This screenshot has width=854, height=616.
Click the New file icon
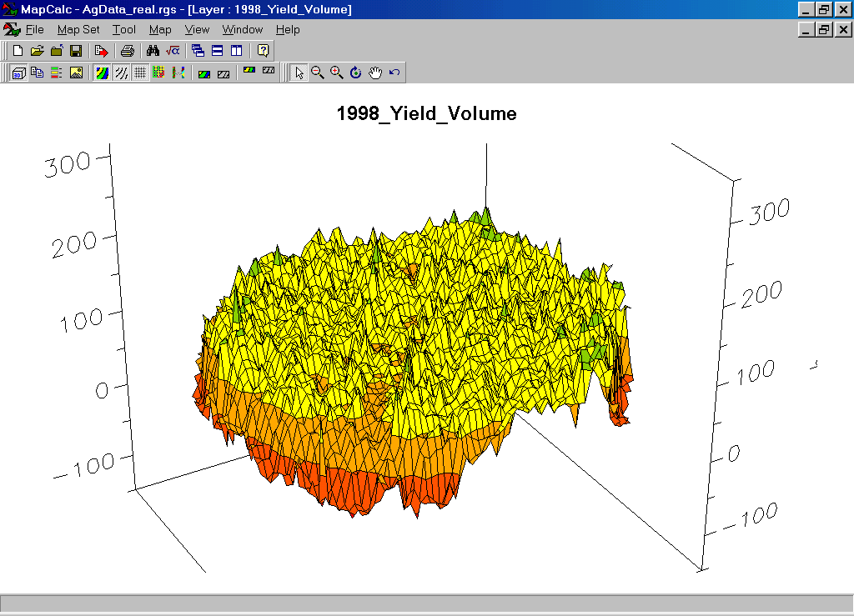(x=18, y=51)
